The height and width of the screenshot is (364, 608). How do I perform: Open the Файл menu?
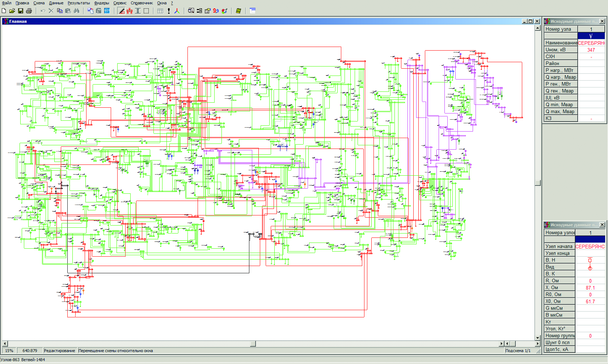click(x=7, y=3)
